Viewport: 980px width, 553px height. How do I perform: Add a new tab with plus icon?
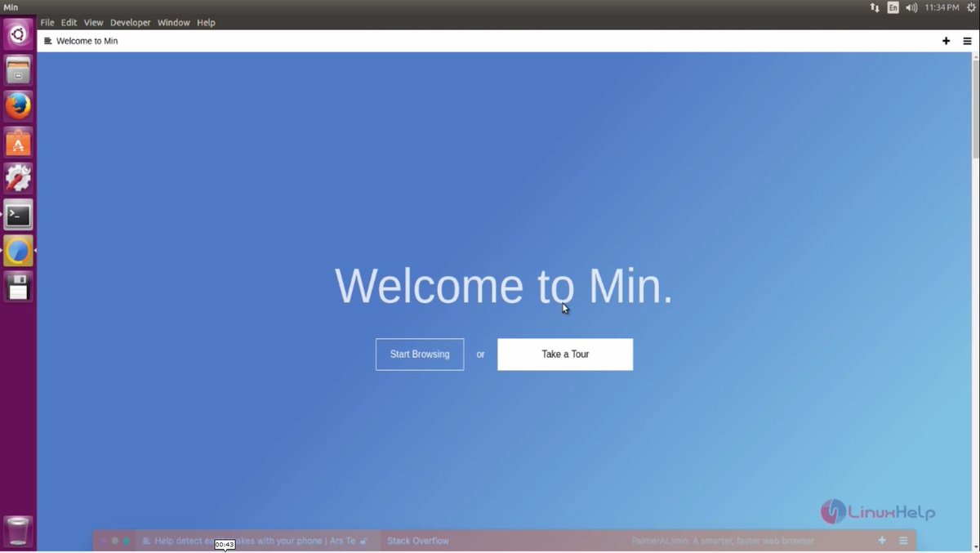946,41
